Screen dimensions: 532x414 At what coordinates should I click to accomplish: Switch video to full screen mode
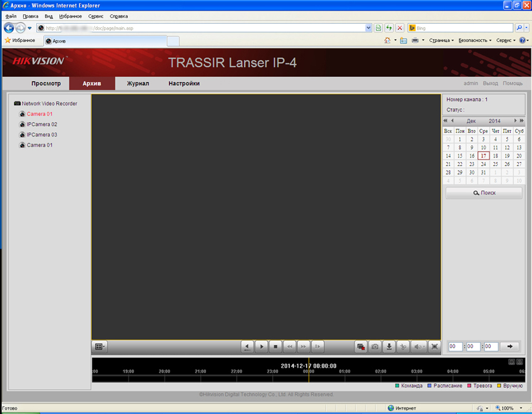click(x=434, y=346)
